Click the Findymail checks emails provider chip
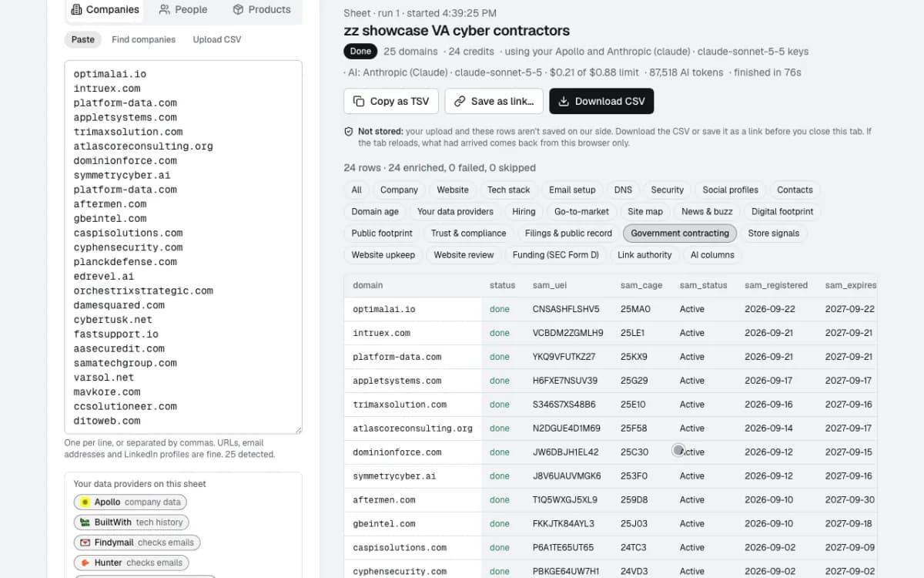The height and width of the screenshot is (578, 924). point(137,543)
